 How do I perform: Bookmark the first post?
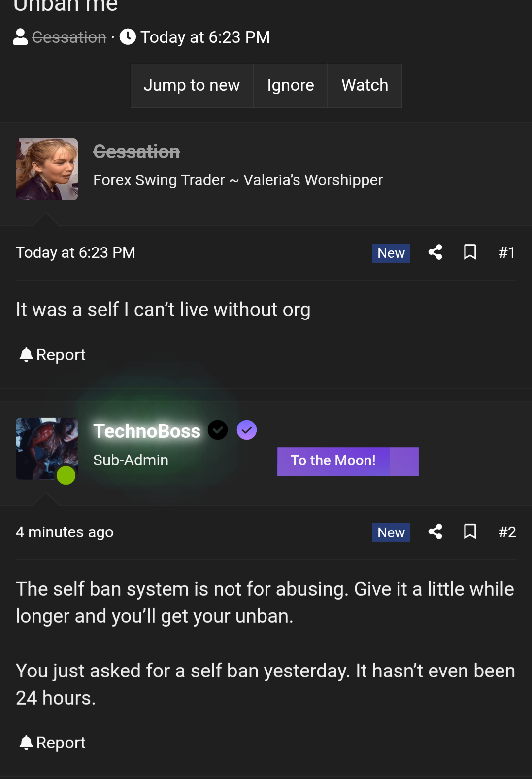click(470, 252)
